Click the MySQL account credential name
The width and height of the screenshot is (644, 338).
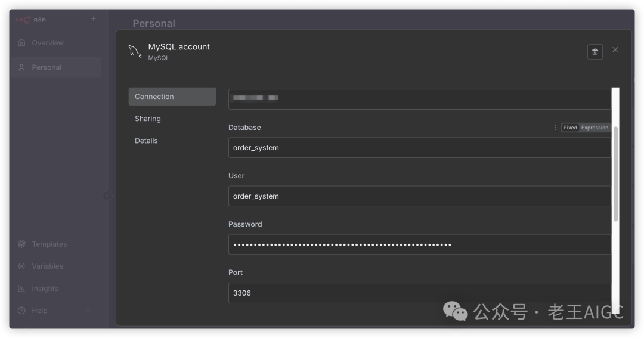(x=179, y=47)
